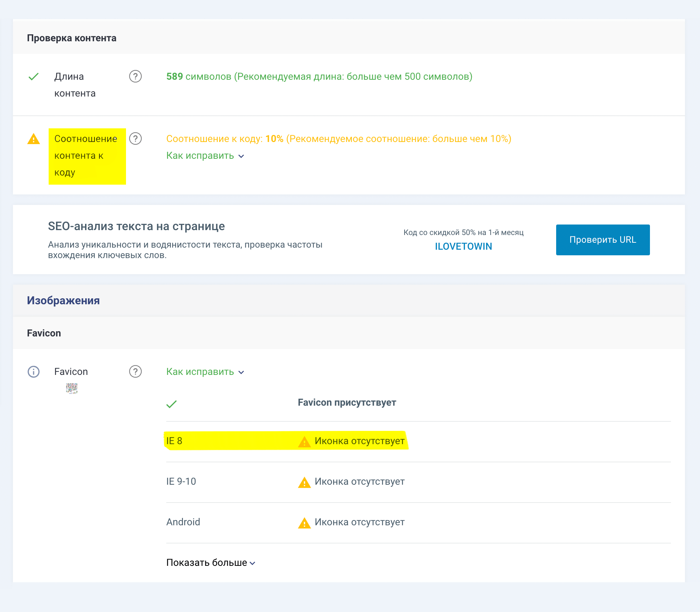Click Код со скидкой 50% text
This screenshot has height=612, width=700.
click(463, 232)
